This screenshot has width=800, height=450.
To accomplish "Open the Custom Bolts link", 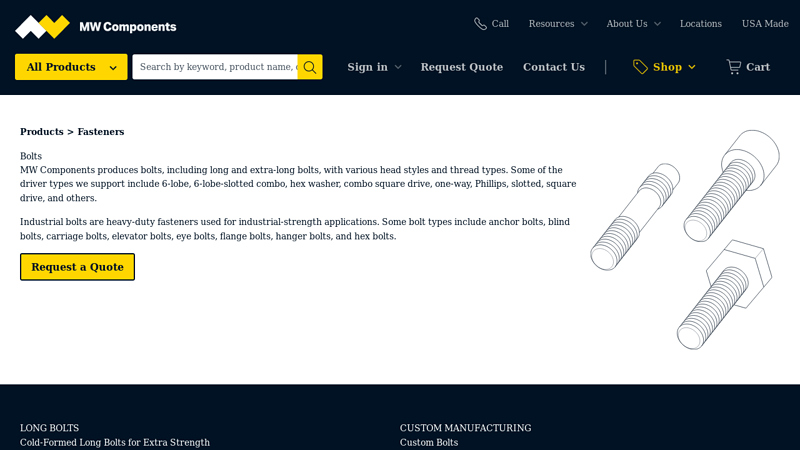I will click(x=429, y=442).
